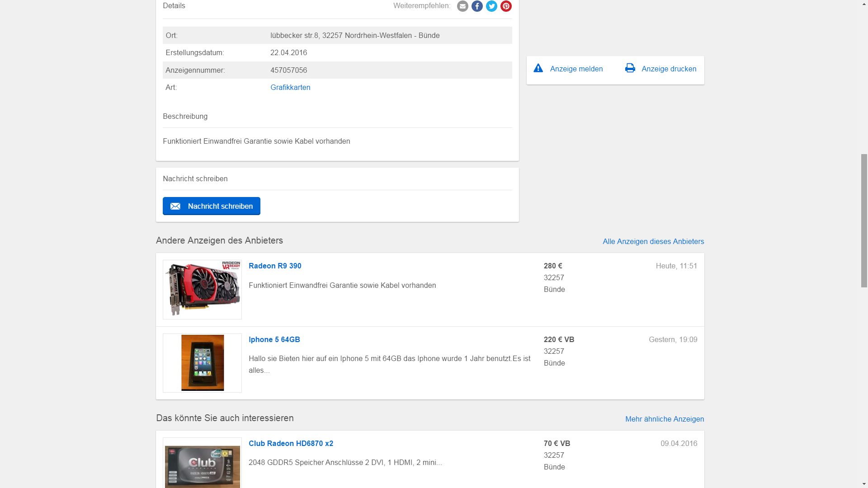Image resolution: width=868 pixels, height=488 pixels.
Task: Click the 2048 GDDR5 Speicher description
Action: (x=345, y=462)
